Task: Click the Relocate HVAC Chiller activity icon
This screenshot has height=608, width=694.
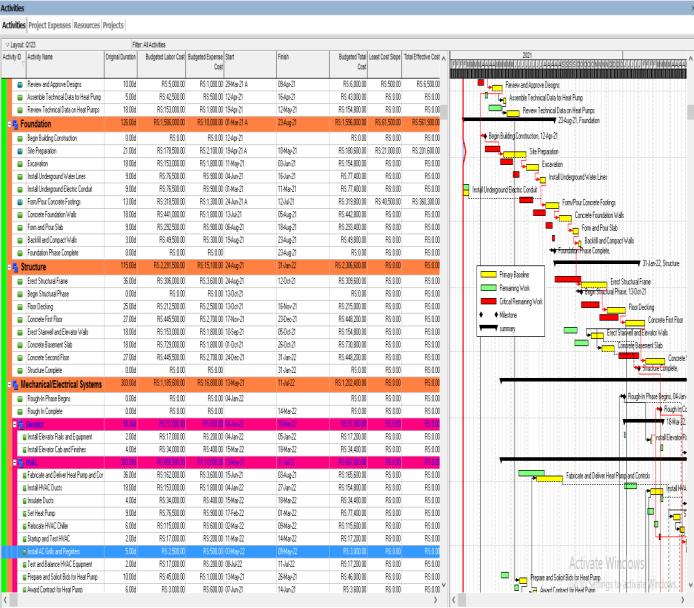Action: click(x=25, y=527)
